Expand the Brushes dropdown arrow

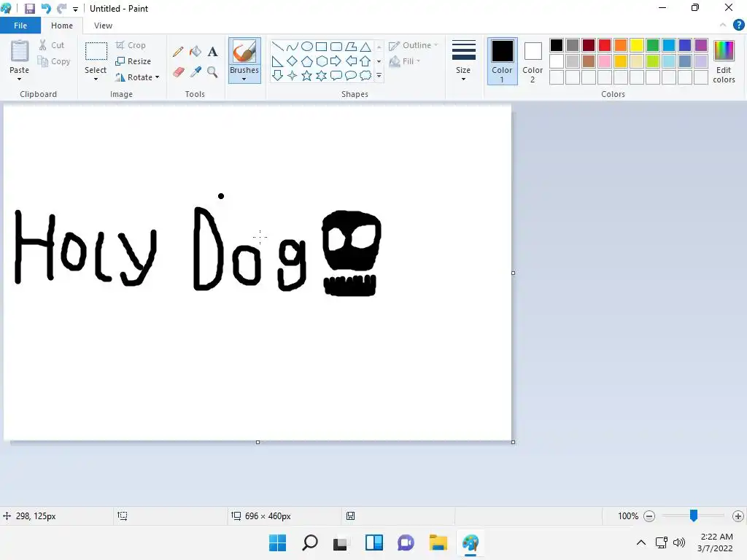244,79
